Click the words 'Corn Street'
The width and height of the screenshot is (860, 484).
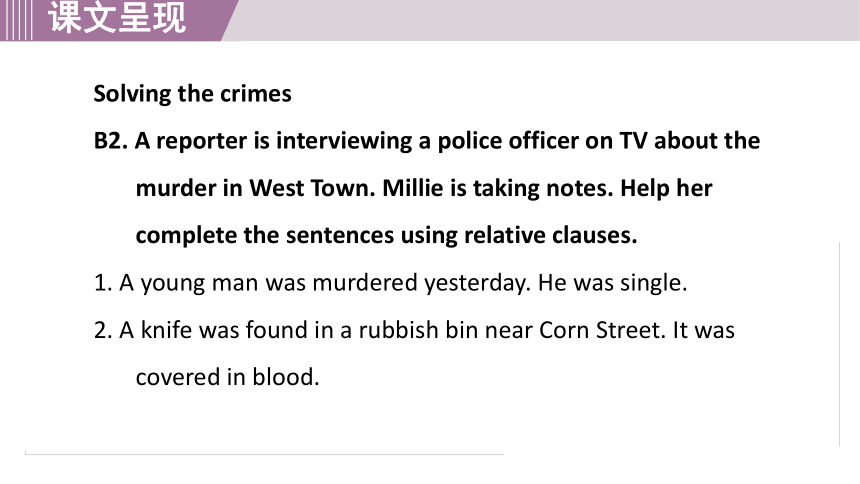pos(602,330)
